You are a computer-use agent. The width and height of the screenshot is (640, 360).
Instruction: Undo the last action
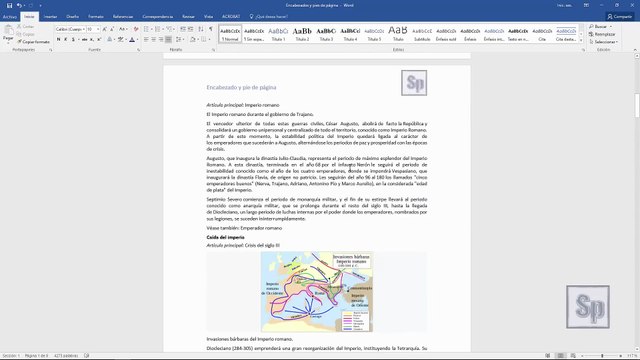coord(19,5)
